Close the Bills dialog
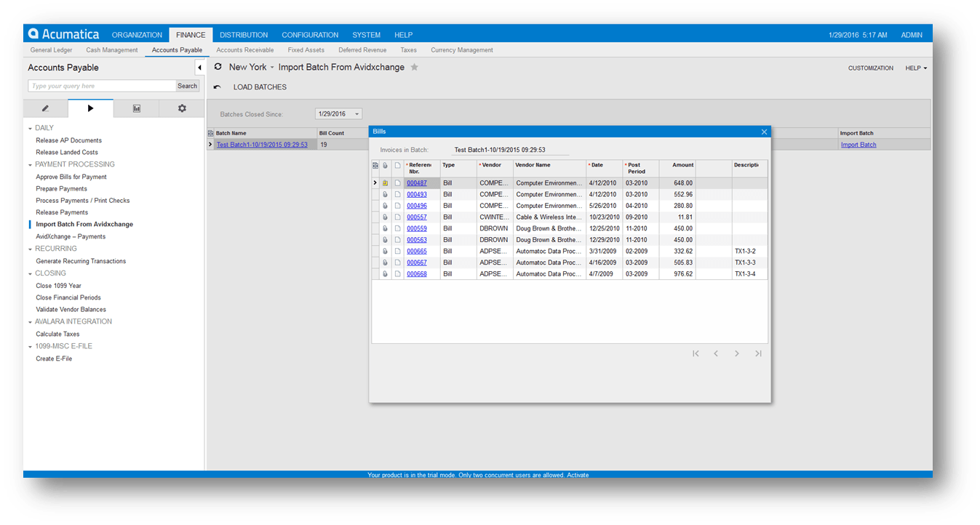The width and height of the screenshot is (980, 525). click(764, 132)
